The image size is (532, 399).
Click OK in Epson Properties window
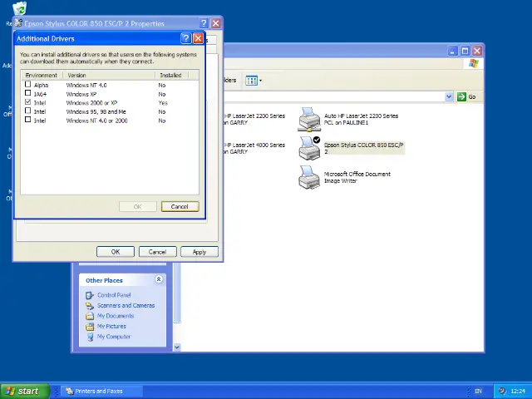[x=116, y=252]
